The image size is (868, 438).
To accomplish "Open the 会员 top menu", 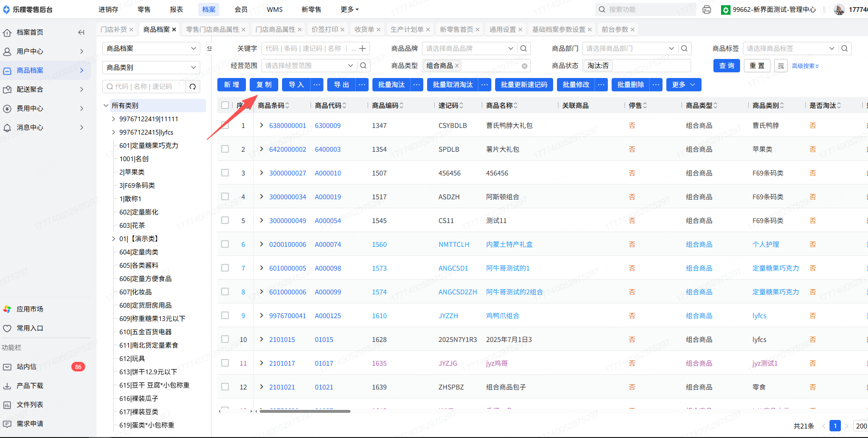I will (x=241, y=10).
